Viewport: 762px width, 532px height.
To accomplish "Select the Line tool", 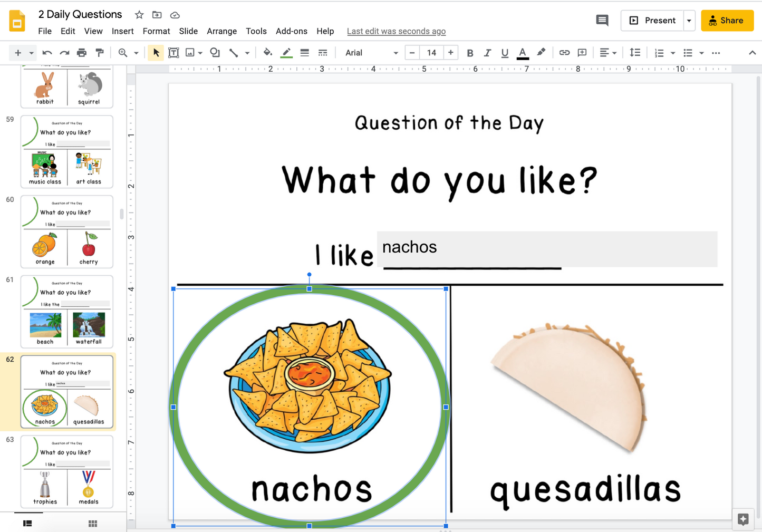I will [x=234, y=52].
